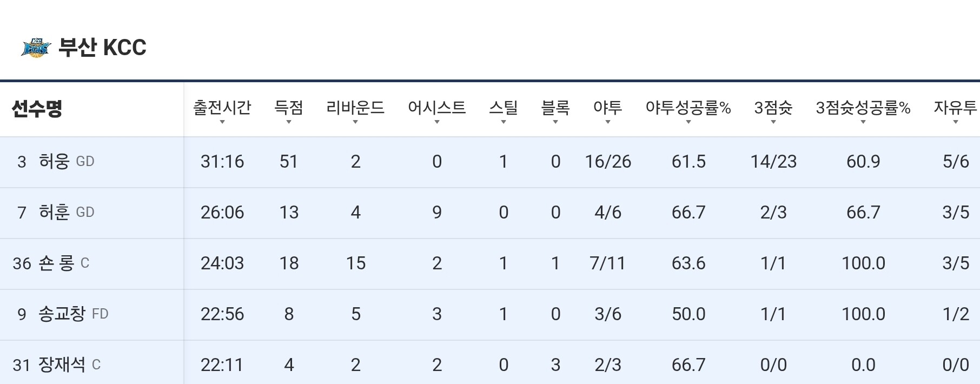Viewport: 980px width, 384px height.
Task: Open player 허훈 profile link
Action: coord(54,212)
